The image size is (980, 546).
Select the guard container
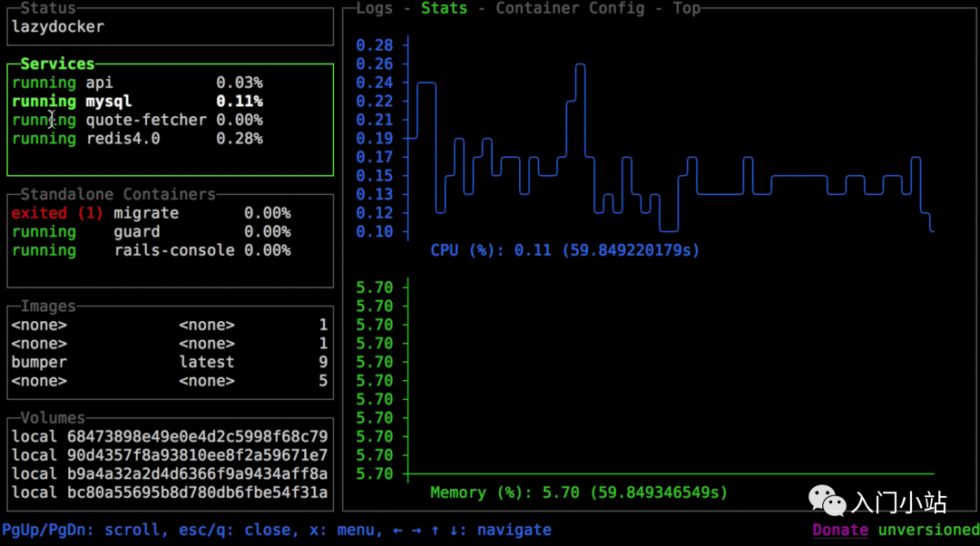tap(170, 232)
